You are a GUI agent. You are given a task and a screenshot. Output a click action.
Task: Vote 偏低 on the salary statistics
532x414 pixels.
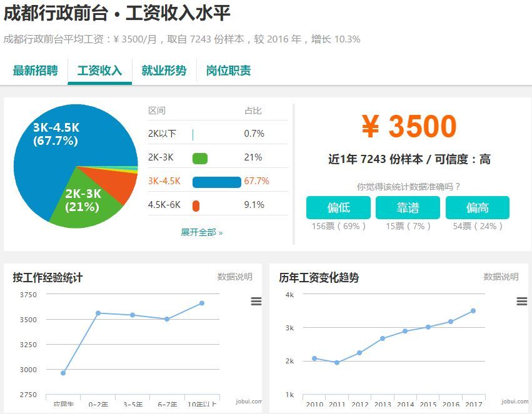338,207
